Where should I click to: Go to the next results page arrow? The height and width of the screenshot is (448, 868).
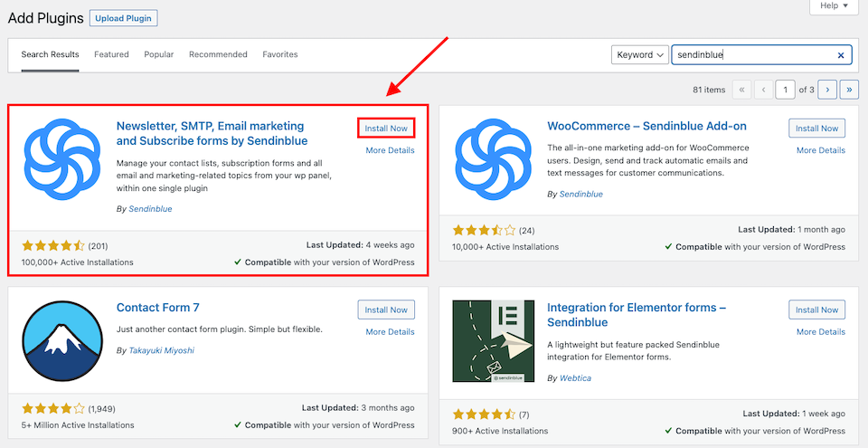[827, 90]
